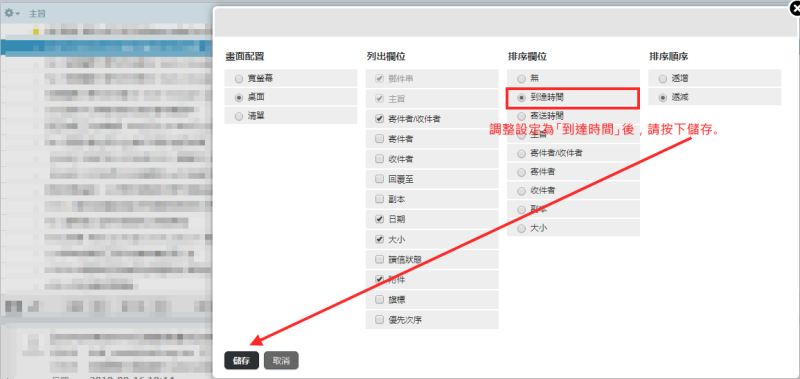Choose 寄送時間 as the sort field
The width and height of the screenshot is (800, 379).
521,116
